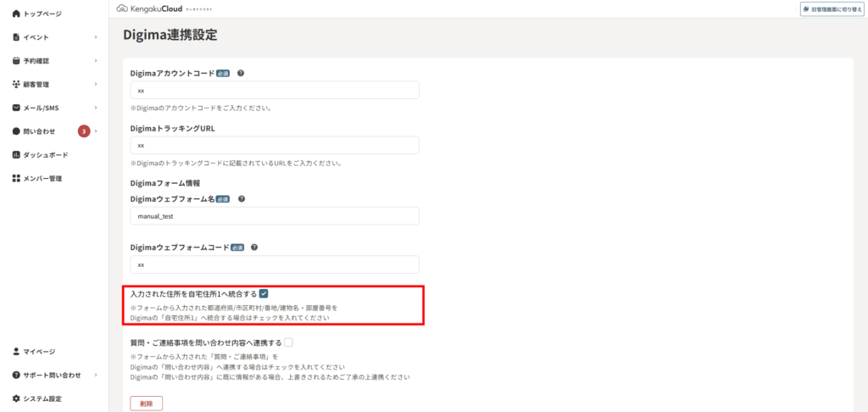Click the Digima連携設定 page heading
The height and width of the screenshot is (412, 868).
coord(170,36)
